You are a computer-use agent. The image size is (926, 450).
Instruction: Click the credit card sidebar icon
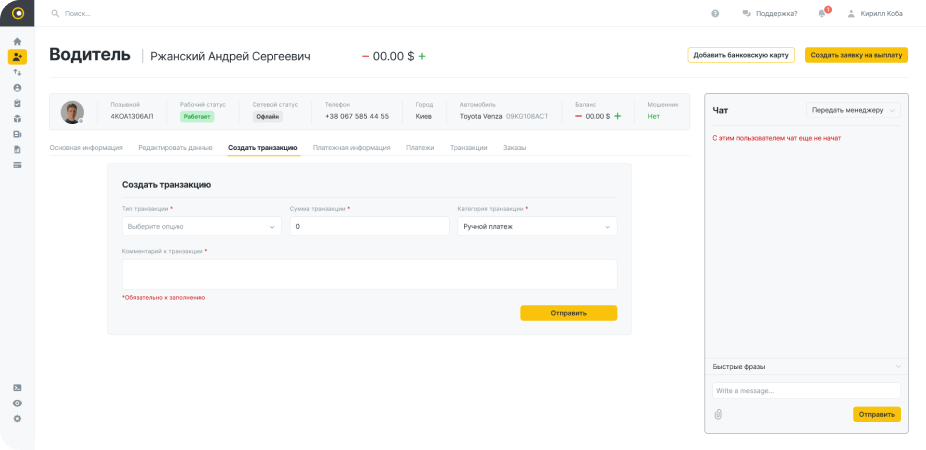pyautogui.click(x=17, y=165)
